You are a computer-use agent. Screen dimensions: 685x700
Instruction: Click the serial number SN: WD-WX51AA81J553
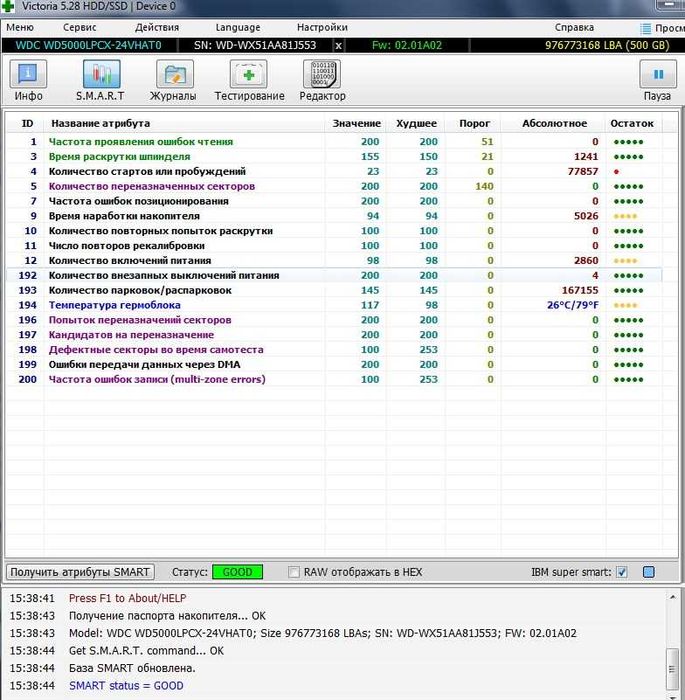click(x=255, y=46)
